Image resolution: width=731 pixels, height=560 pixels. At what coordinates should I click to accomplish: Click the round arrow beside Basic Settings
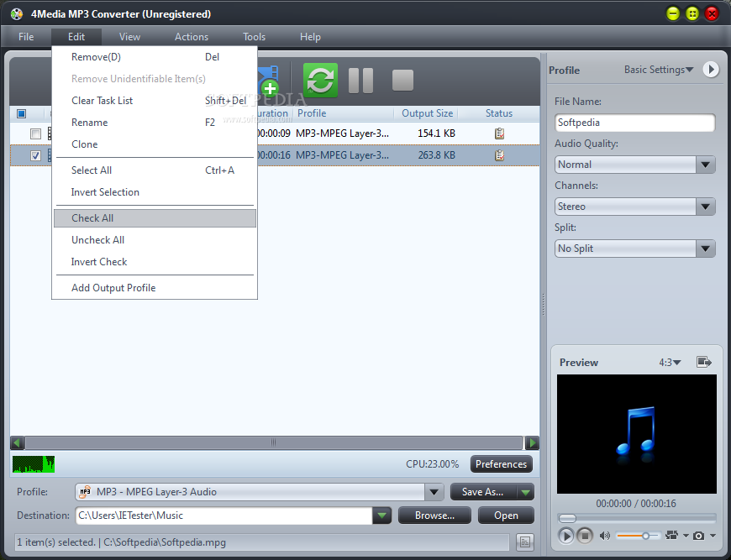(711, 70)
